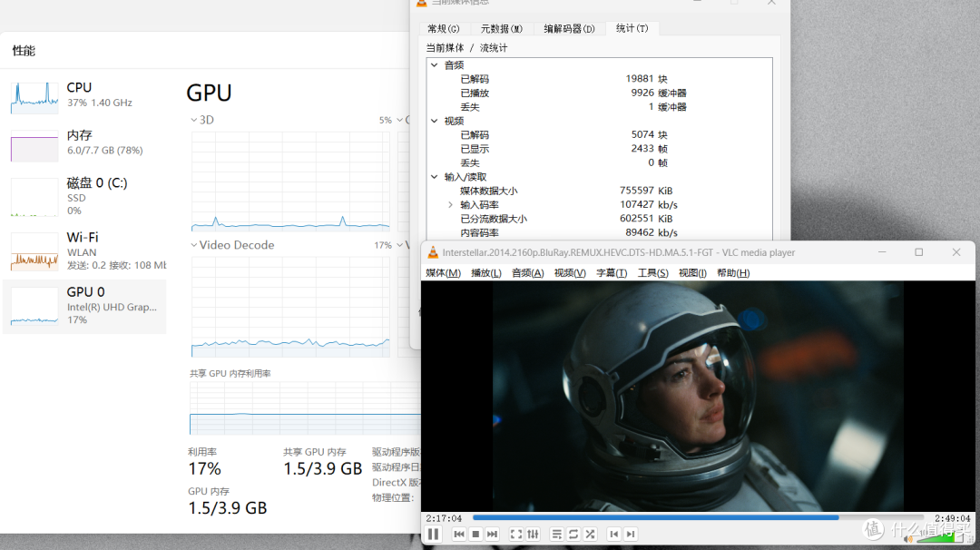Toggle loop mode icon in VLC
The width and height of the screenshot is (980, 550).
(573, 534)
